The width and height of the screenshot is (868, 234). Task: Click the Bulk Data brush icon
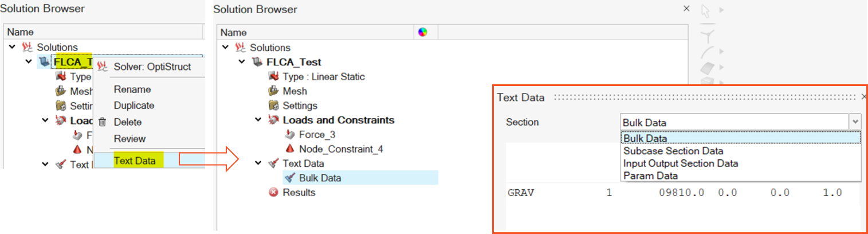(x=289, y=178)
